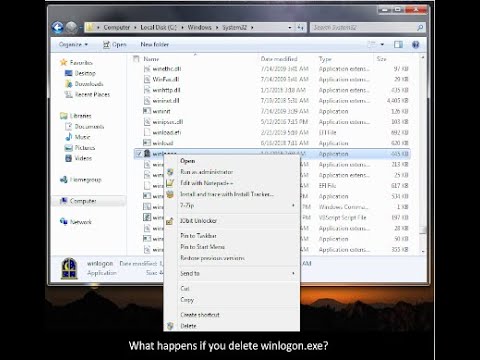
Task: Click the change view icon
Action: (371, 44)
